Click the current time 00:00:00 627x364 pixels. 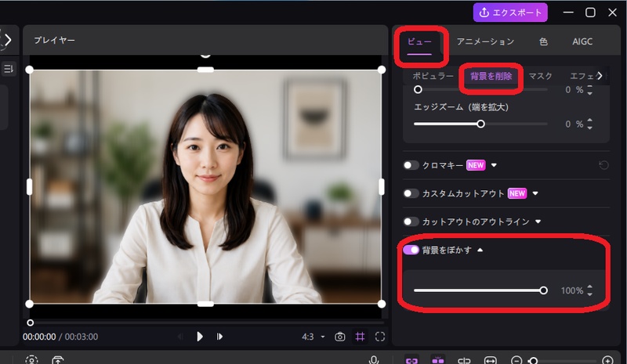pyautogui.click(x=39, y=337)
